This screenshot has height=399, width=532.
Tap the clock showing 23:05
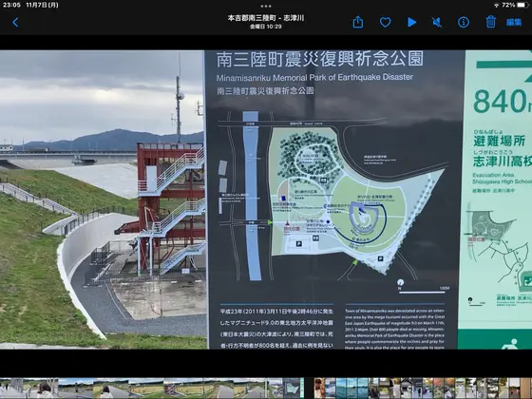tap(11, 5)
